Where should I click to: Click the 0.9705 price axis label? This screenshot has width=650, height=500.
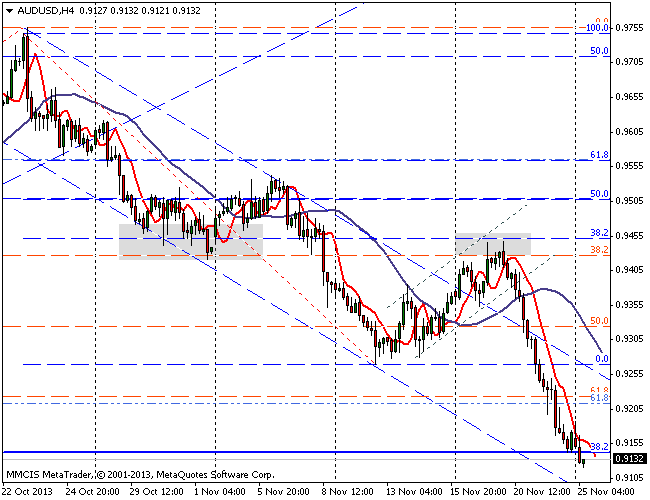[630, 62]
